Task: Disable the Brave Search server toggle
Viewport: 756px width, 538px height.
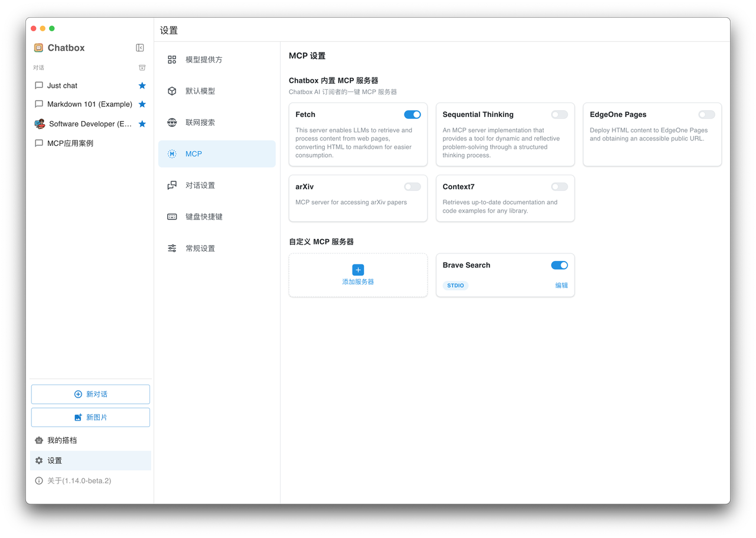Action: pos(559,265)
